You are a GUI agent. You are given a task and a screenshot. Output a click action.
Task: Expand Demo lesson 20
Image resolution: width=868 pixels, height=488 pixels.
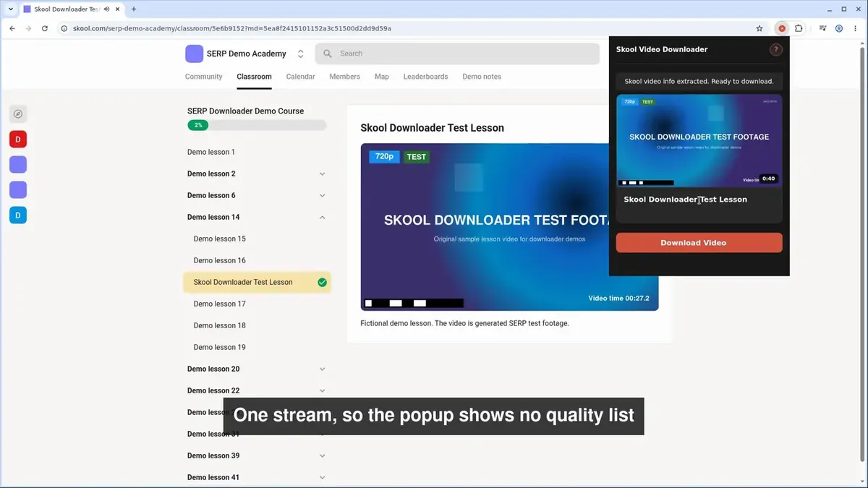(323, 369)
